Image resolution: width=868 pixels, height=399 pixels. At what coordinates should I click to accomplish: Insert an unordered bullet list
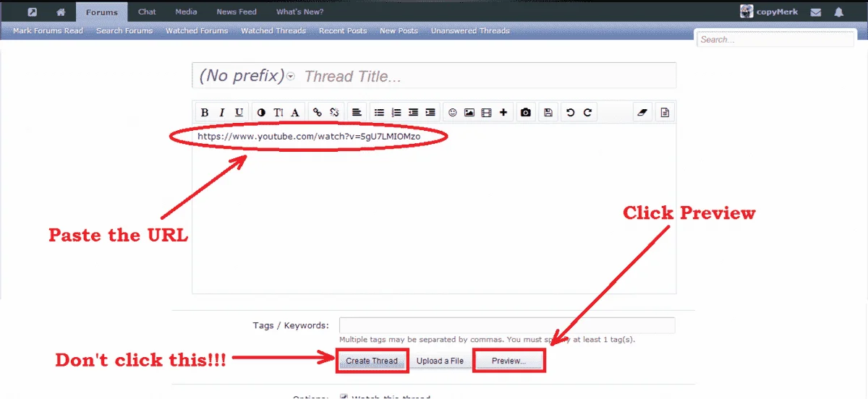point(379,113)
